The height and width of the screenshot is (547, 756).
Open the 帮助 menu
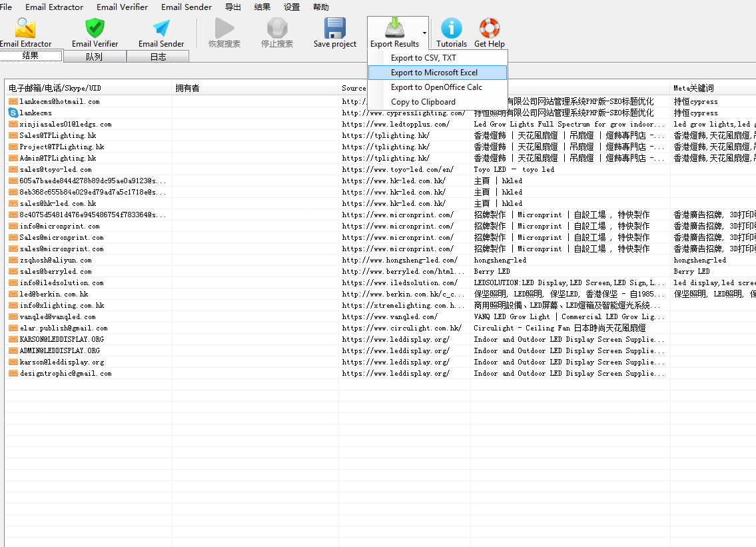(320, 7)
